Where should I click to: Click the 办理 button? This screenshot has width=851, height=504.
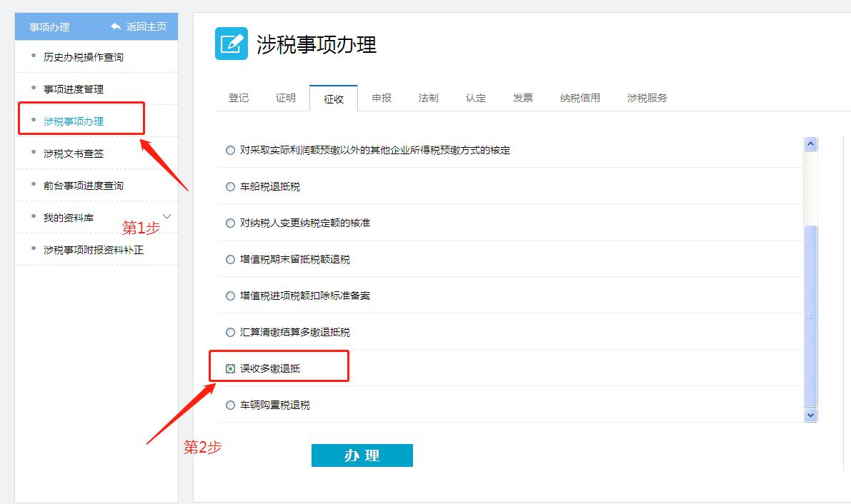click(362, 455)
